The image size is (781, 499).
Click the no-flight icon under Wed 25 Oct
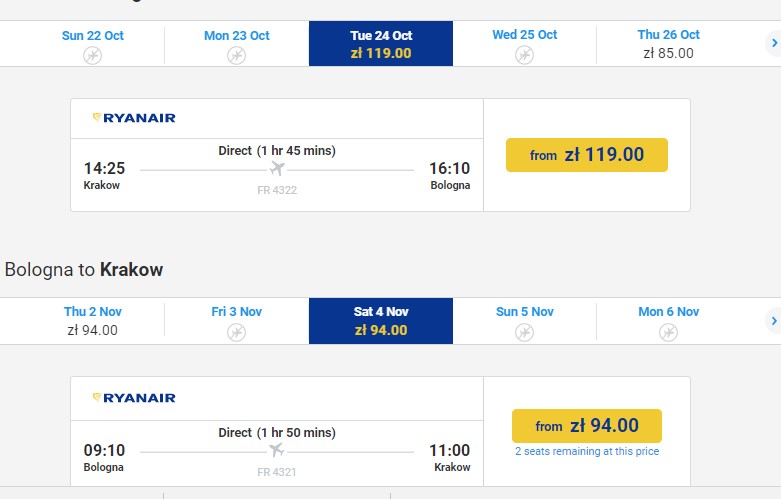coord(524,55)
